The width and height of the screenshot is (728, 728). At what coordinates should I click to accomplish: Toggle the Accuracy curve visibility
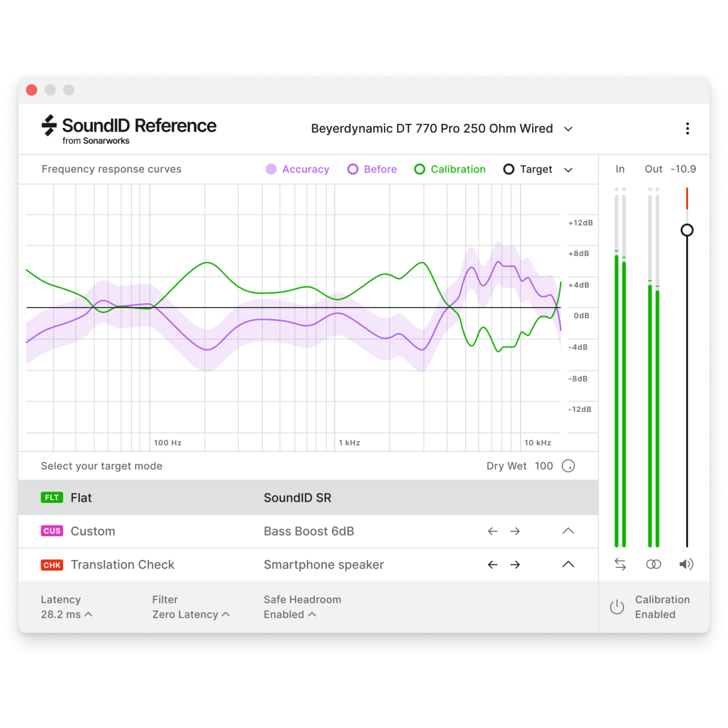(298, 169)
